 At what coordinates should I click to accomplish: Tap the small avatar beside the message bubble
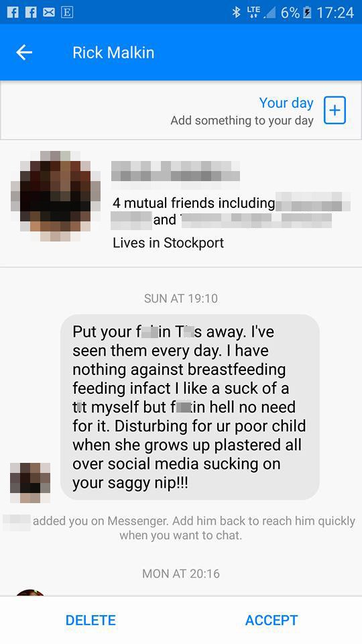[x=30, y=482]
